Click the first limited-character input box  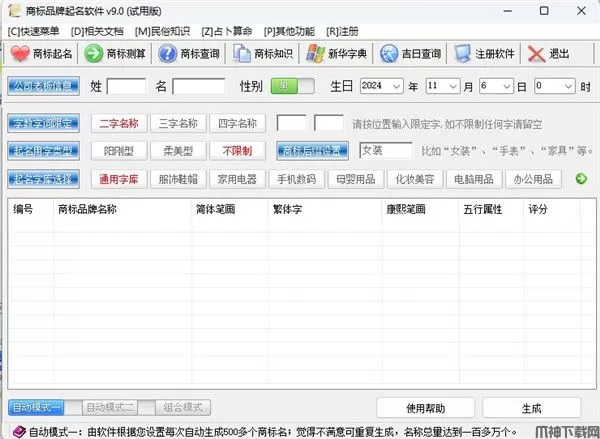(292, 123)
